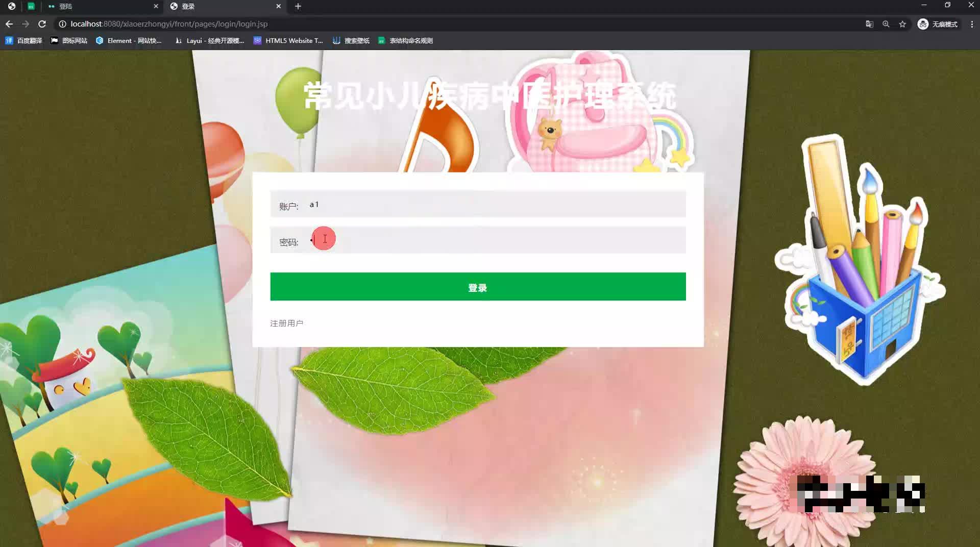Reload the login page
This screenshot has height=547, width=980.
pyautogui.click(x=42, y=24)
